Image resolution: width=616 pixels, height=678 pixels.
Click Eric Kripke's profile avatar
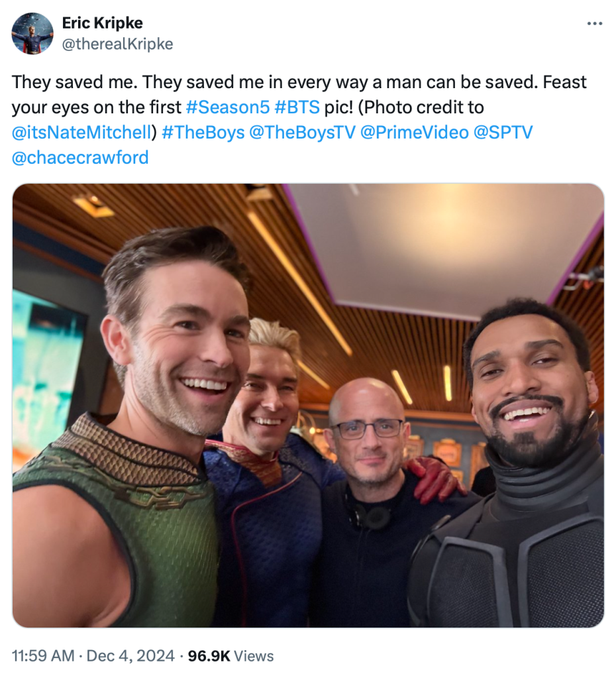(x=32, y=33)
